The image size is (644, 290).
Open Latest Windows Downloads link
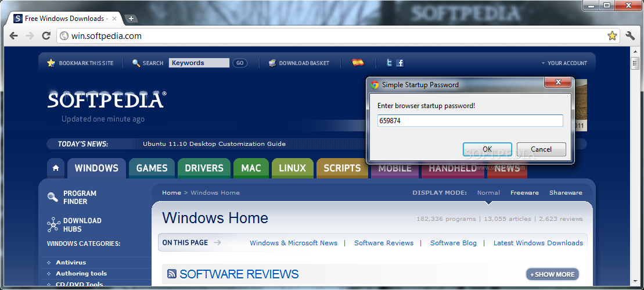point(538,243)
